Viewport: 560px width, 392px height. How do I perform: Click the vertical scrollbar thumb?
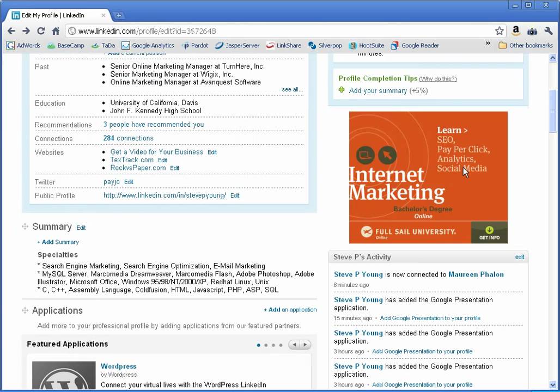coord(553,111)
